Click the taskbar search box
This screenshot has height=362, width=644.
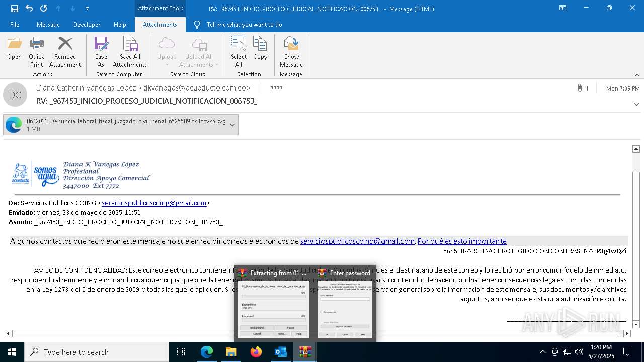(97, 352)
